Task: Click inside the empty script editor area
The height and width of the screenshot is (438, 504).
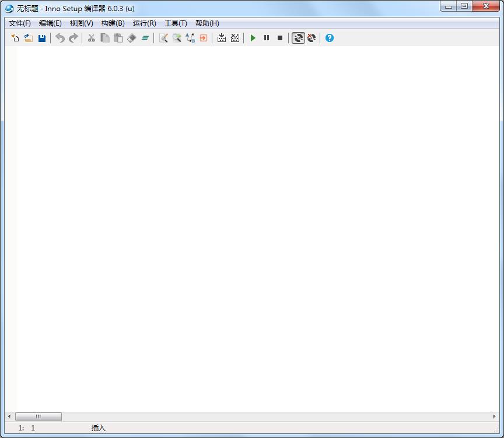Action: [x=258, y=229]
